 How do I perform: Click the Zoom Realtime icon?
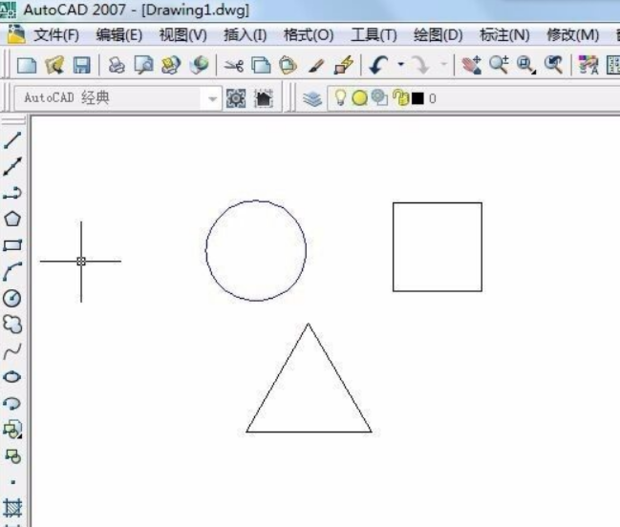pyautogui.click(x=499, y=65)
